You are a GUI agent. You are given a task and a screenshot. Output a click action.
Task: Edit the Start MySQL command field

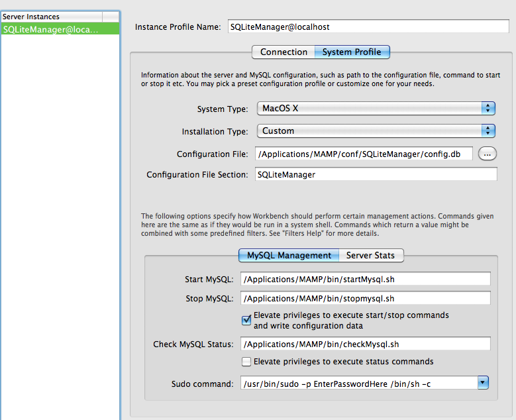pos(365,279)
